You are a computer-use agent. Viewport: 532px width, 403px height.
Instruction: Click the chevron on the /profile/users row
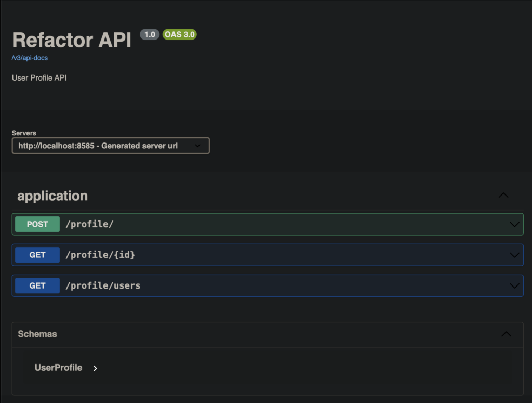click(x=514, y=285)
